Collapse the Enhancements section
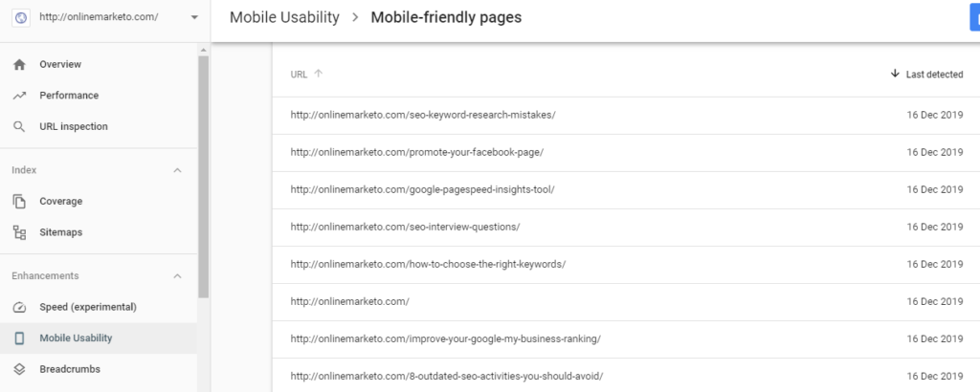The height and width of the screenshot is (392, 980). [177, 276]
